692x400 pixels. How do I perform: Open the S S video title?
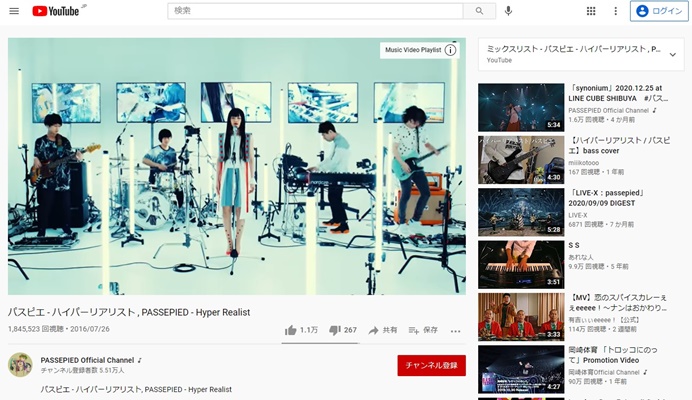[x=574, y=245]
